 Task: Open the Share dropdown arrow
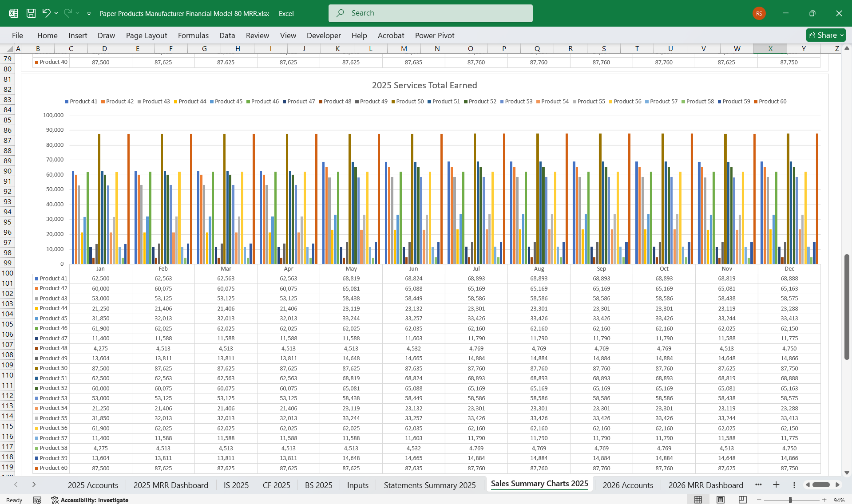[x=842, y=35]
